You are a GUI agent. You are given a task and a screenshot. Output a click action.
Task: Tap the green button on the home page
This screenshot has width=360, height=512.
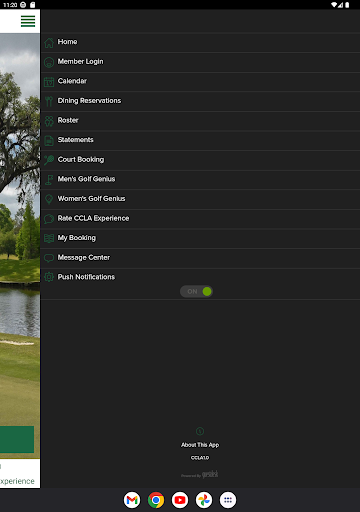coord(17,439)
